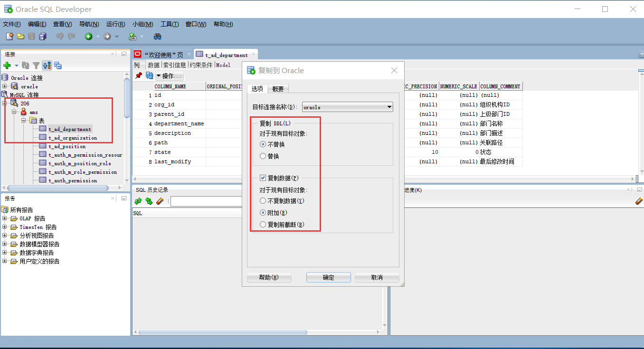Open SQL worksheet toolbar icon
The width and height of the screenshot is (644, 349).
click(x=133, y=36)
